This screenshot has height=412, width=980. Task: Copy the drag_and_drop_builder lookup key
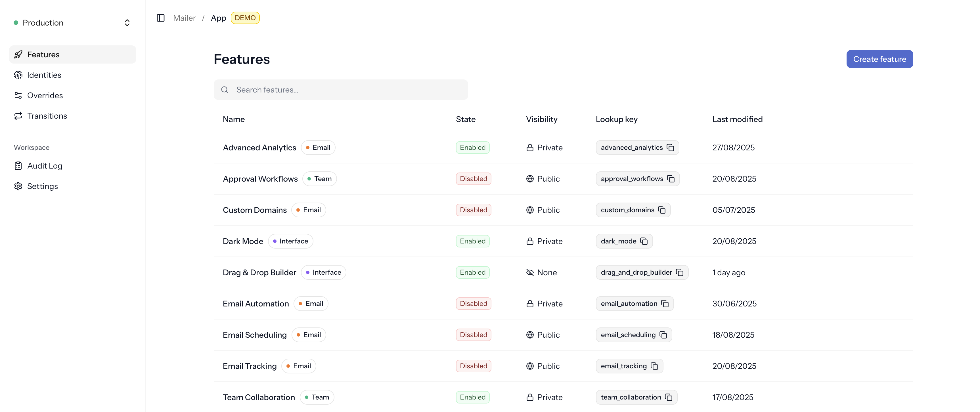(x=680, y=272)
